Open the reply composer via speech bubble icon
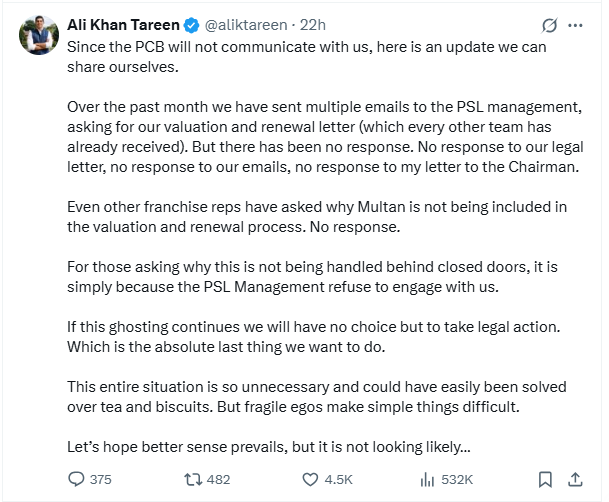The image size is (609, 502). (x=76, y=479)
